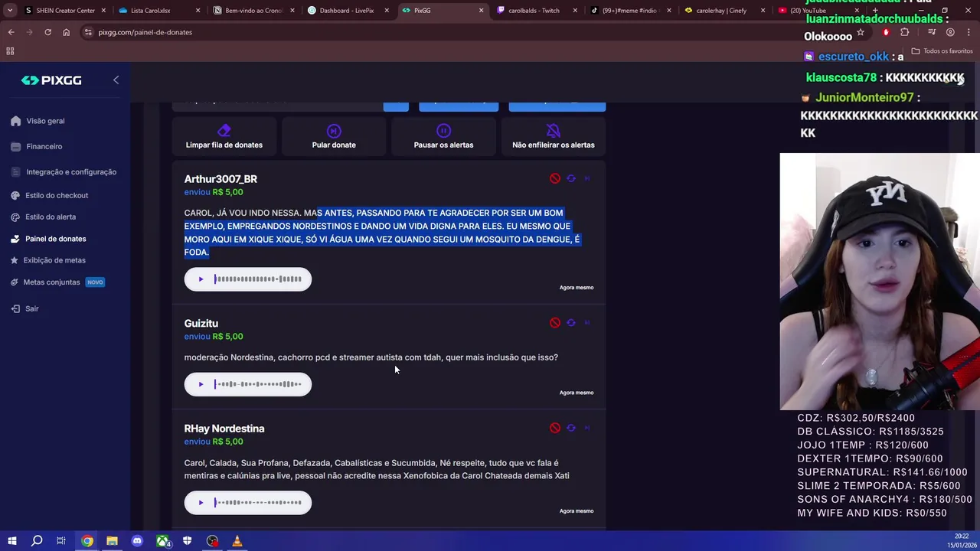Play the Arthur3007_BR audio message
This screenshot has width=980, height=551.
(201, 279)
